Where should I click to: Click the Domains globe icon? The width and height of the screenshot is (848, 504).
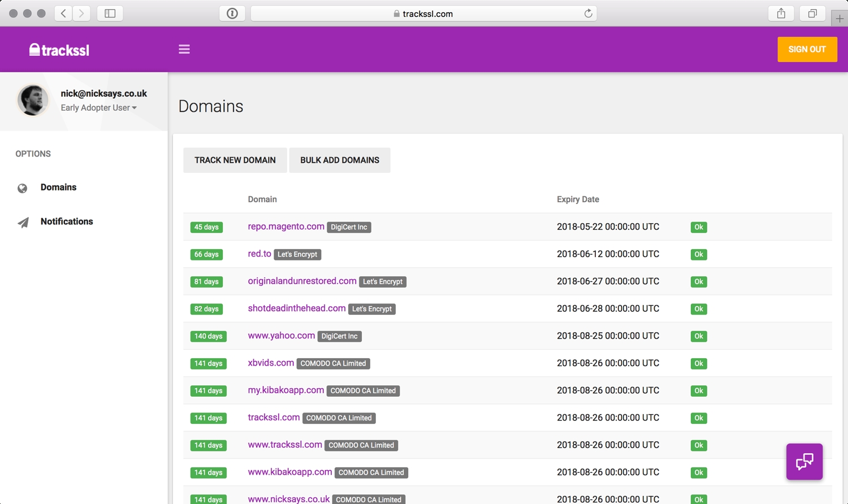coord(23,188)
